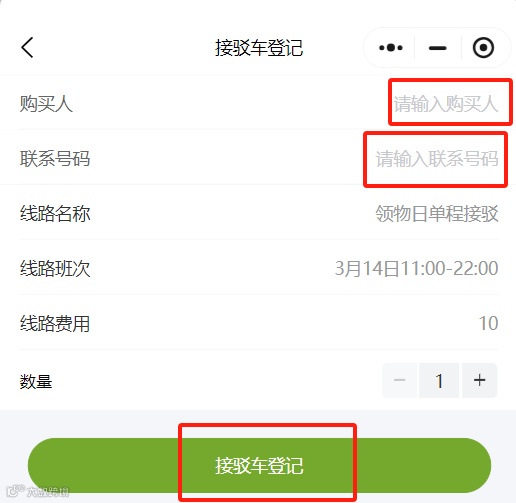Click the 购买人 field label
The height and width of the screenshot is (503, 516).
pyautogui.click(x=46, y=104)
